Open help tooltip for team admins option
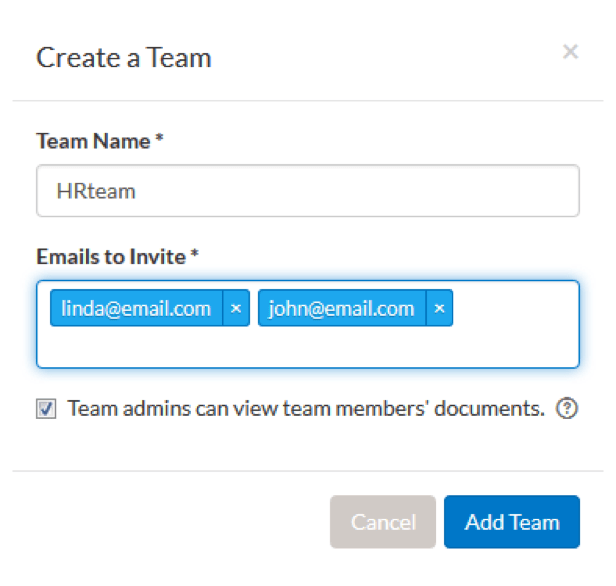This screenshot has width=616, height=586. [567, 409]
